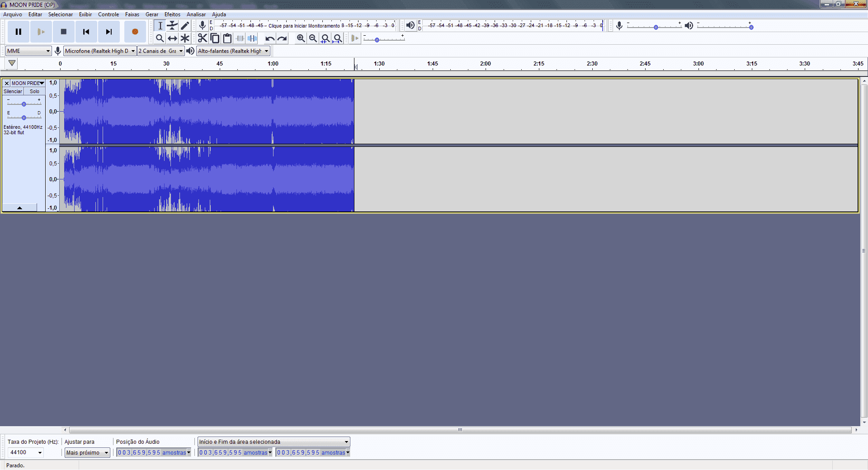This screenshot has width=868, height=470.
Task: Open the audio position amostras format arrow
Action: pos(189,452)
